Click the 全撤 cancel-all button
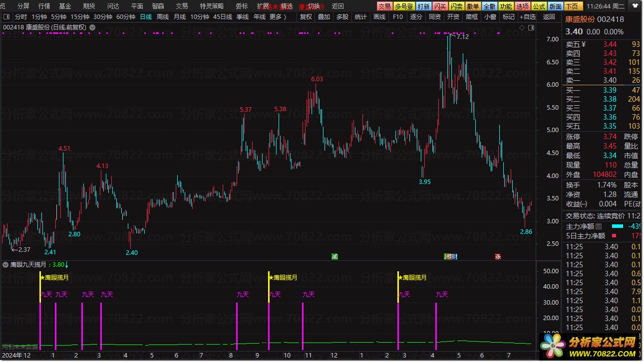This screenshot has width=644, height=362. pos(489,6)
